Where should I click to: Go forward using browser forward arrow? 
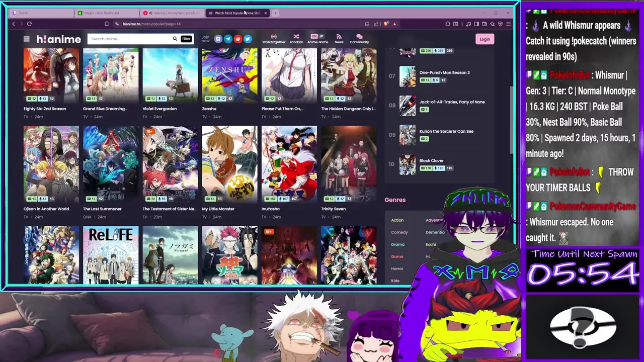[x=21, y=24]
